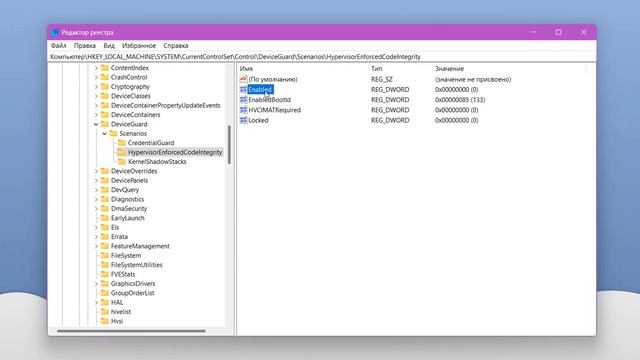Viewport: 640px width, 360px height.
Task: Click the CredentialGuard folder icon
Action: pyautogui.click(x=122, y=143)
